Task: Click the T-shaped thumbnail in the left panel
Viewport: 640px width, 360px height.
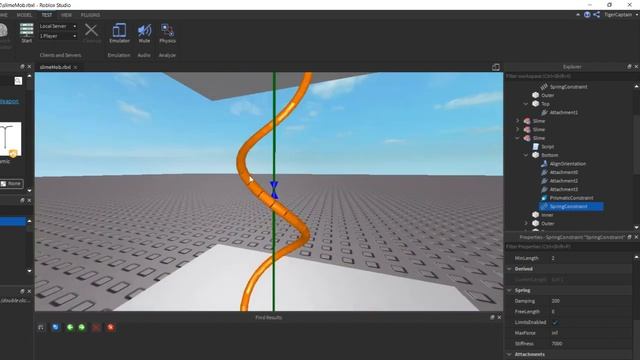Action: coord(10,139)
